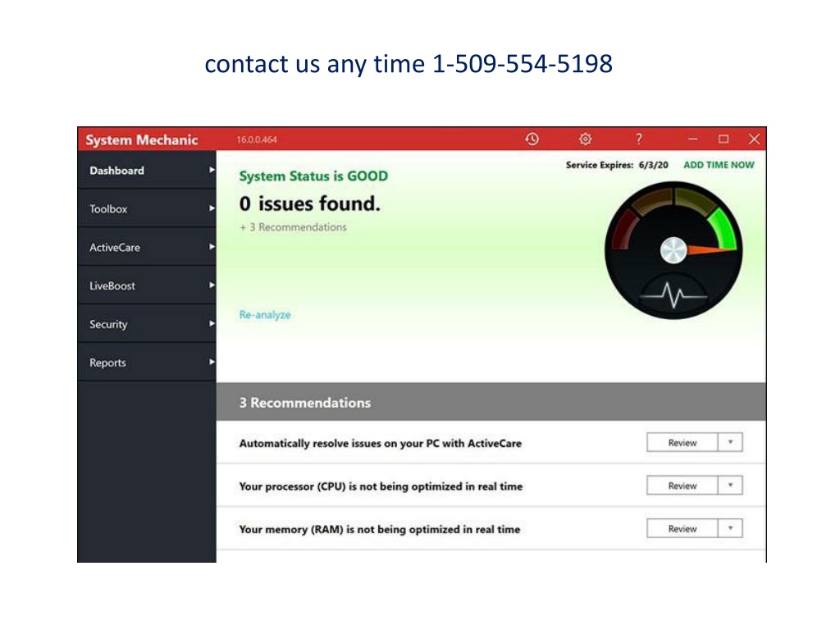Screen dimensions: 840x630
Task: Review the ActiveCare recommendation
Action: coord(682,442)
